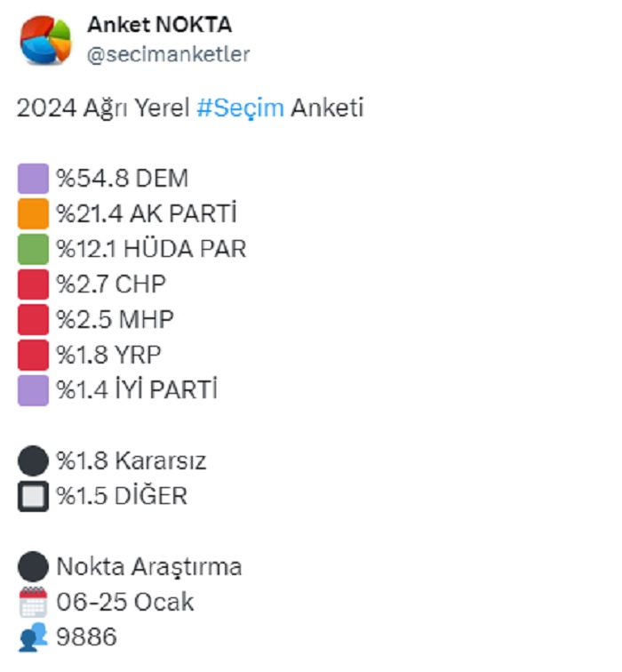Click the 06-25 Ocak date text
The image size is (622, 672).
125,602
